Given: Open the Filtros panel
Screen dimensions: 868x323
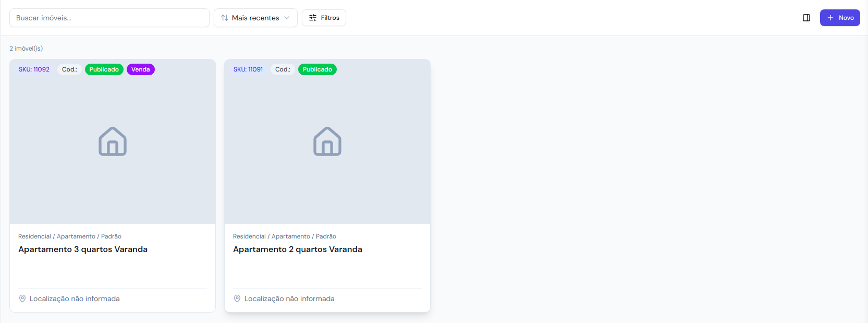Looking at the screenshot, I should pyautogui.click(x=324, y=18).
